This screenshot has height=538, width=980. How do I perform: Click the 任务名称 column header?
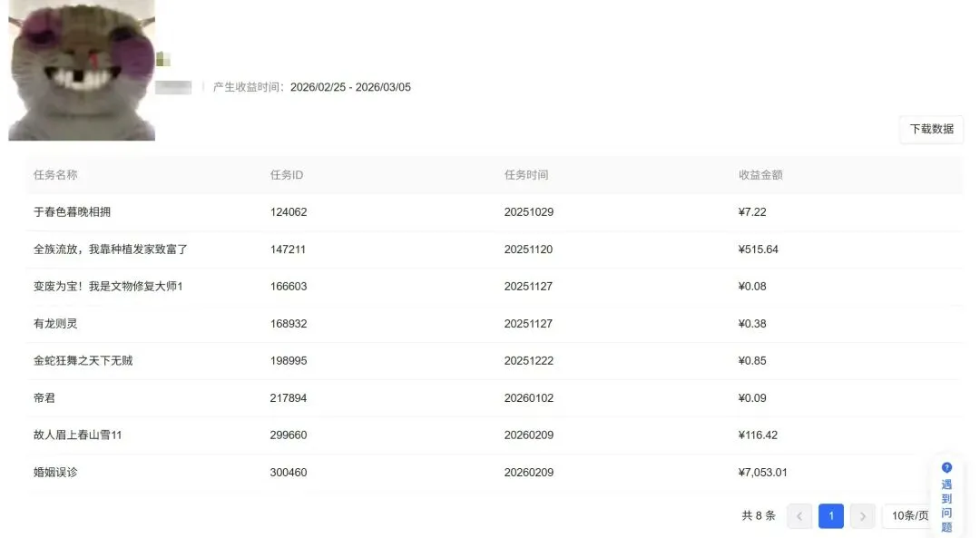point(55,175)
